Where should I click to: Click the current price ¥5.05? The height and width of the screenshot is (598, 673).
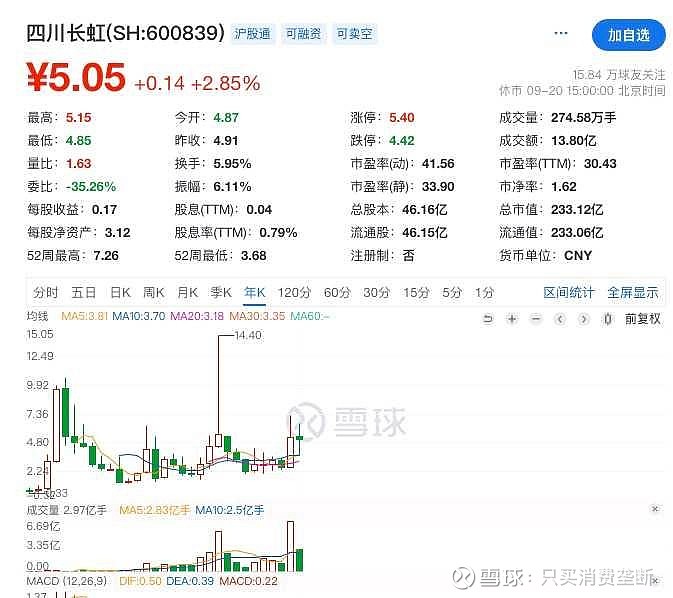point(76,78)
